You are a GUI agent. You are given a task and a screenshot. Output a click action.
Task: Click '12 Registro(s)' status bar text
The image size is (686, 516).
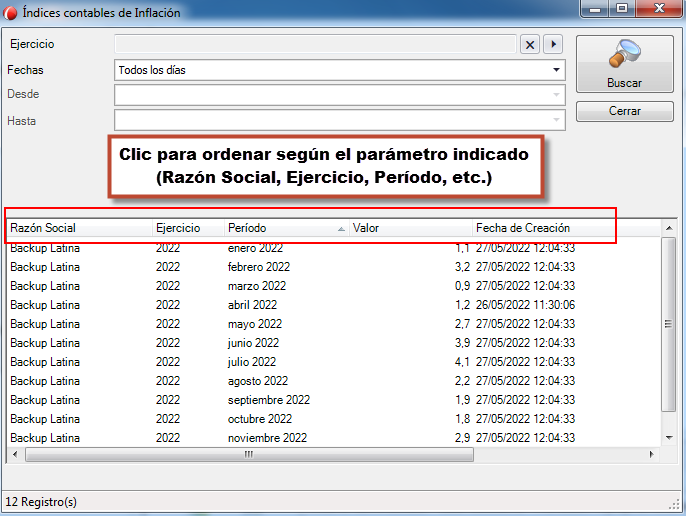tap(41, 502)
